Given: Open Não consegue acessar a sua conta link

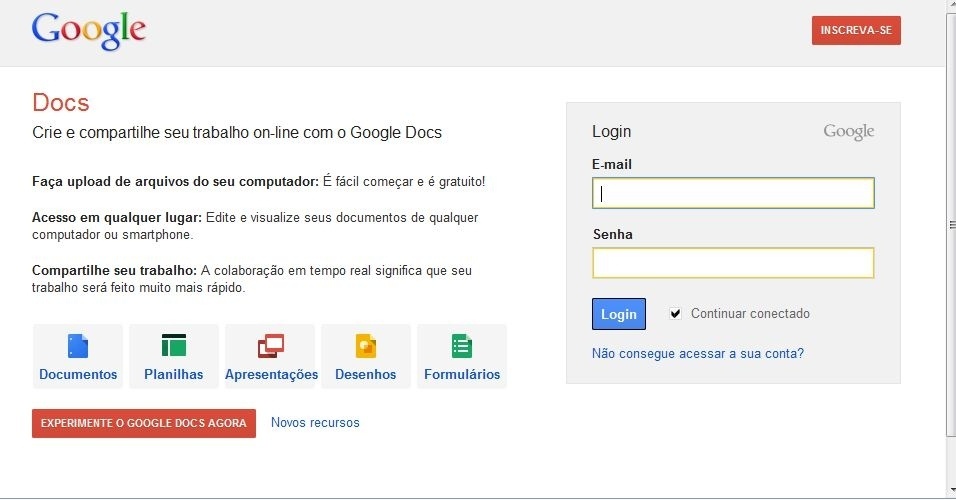Looking at the screenshot, I should click(x=697, y=354).
